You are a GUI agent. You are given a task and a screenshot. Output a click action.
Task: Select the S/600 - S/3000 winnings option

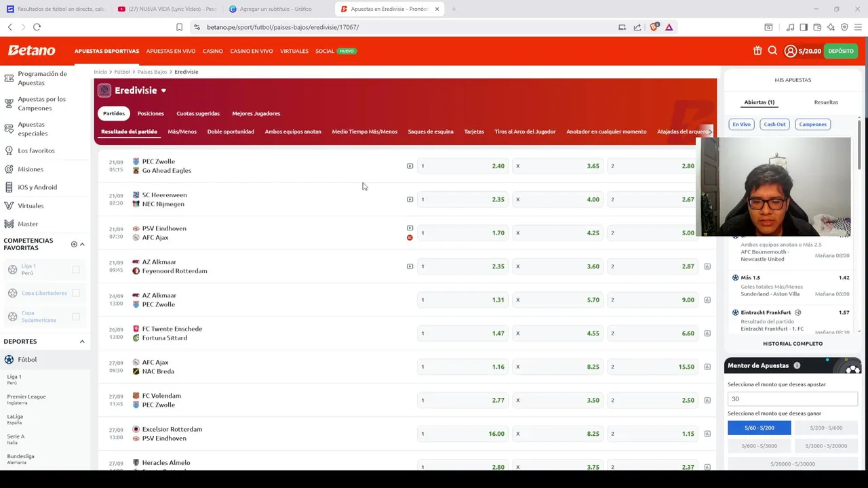coord(759,446)
